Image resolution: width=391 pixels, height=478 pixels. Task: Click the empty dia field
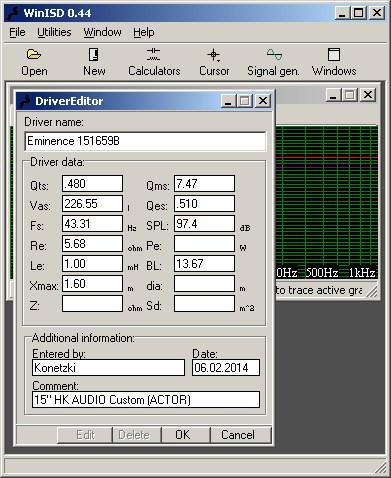204,284
